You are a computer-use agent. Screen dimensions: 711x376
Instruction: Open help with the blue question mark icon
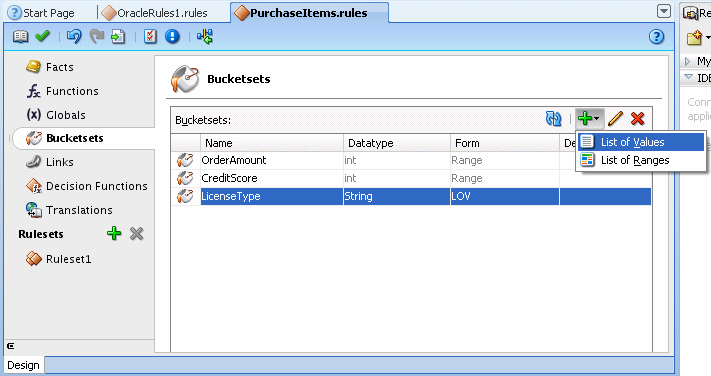[656, 36]
